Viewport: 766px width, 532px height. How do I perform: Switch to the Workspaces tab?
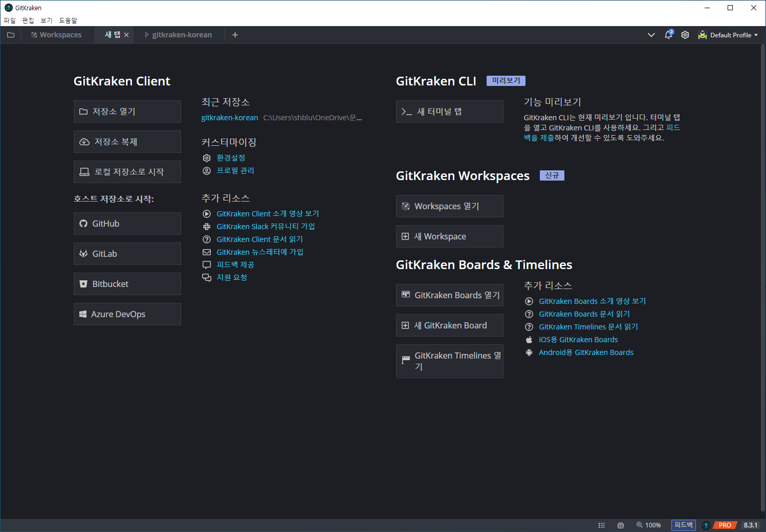click(x=56, y=35)
